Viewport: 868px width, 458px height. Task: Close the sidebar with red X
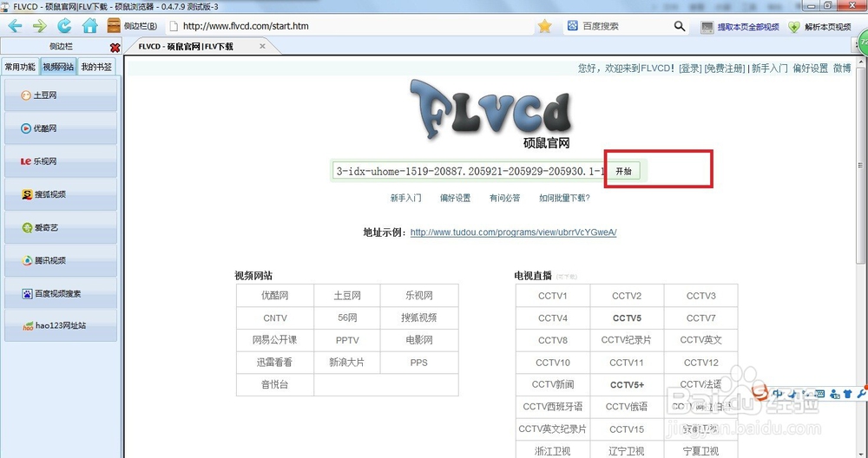point(115,48)
